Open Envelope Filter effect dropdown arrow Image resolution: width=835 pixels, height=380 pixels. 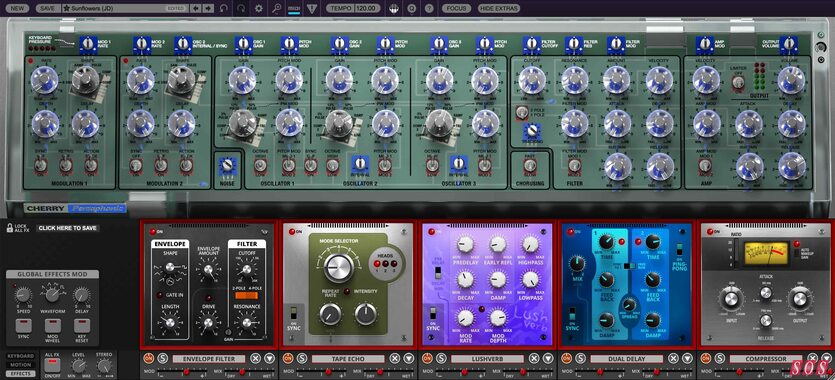pos(269,358)
